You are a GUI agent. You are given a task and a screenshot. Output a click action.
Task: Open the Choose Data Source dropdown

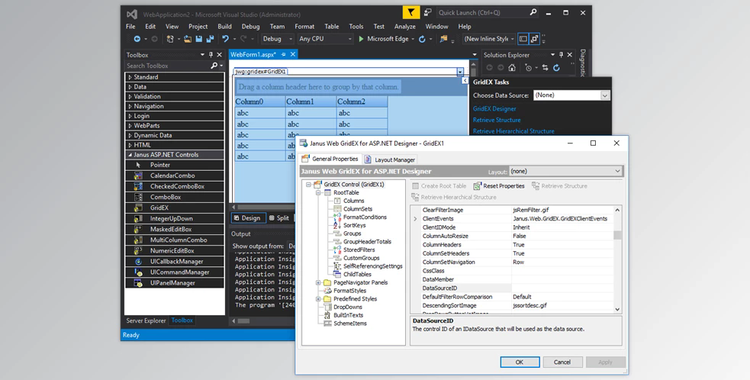[605, 95]
